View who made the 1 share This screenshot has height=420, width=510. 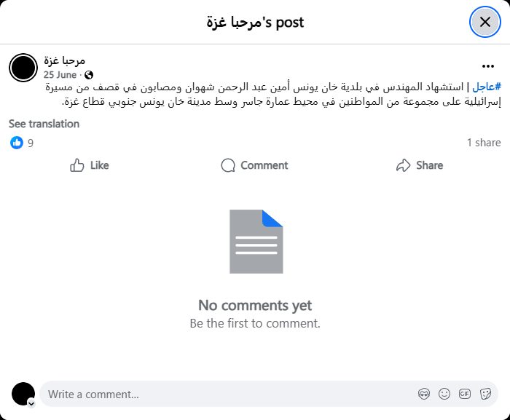click(483, 143)
